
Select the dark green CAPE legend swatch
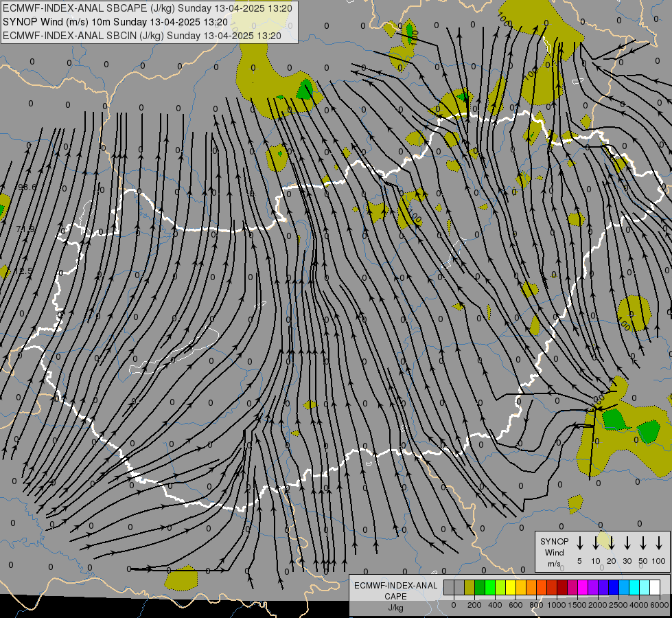tap(480, 587)
